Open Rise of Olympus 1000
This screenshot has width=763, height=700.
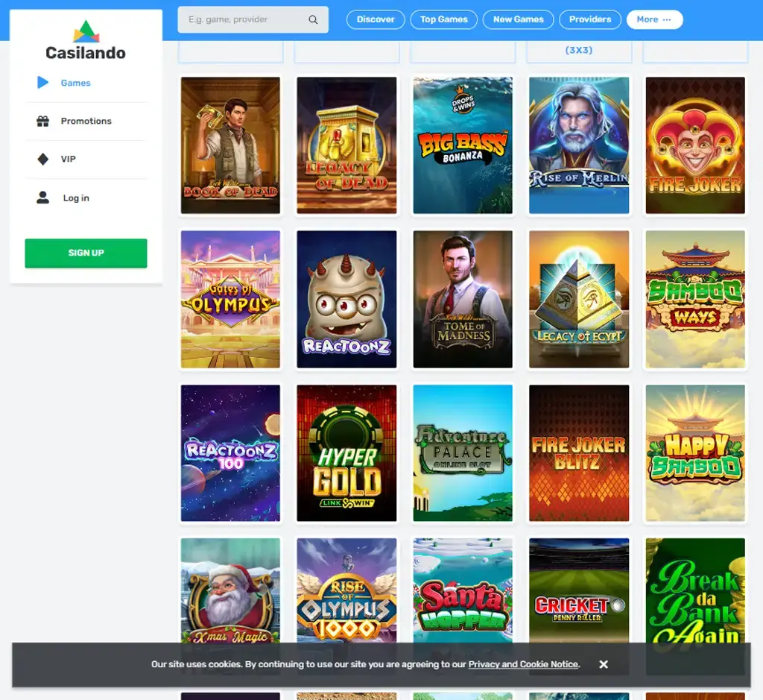[x=346, y=590]
